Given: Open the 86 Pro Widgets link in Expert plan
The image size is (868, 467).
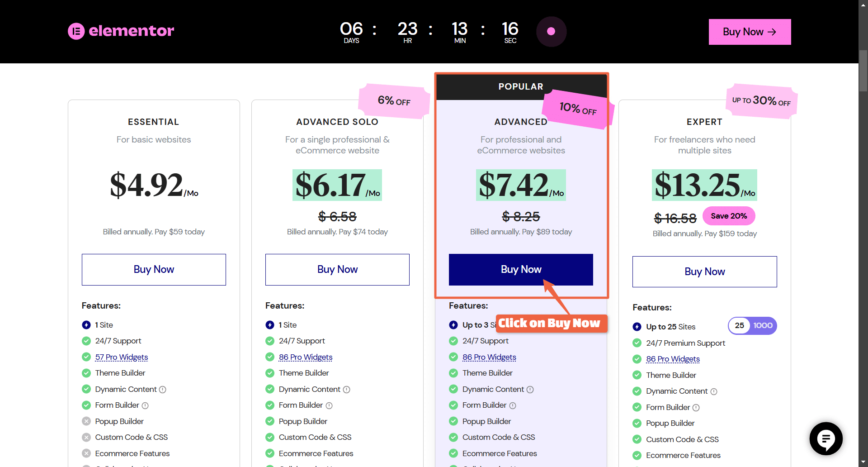Looking at the screenshot, I should tap(672, 359).
